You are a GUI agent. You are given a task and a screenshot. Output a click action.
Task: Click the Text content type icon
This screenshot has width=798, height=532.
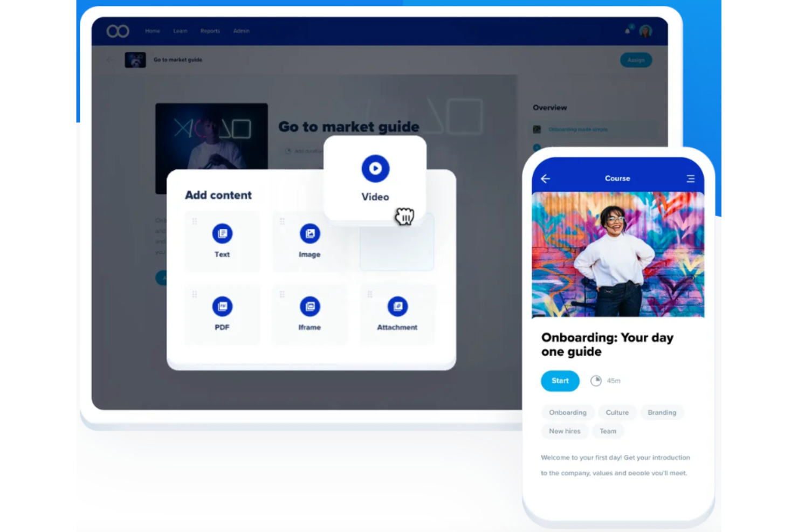[x=222, y=234]
